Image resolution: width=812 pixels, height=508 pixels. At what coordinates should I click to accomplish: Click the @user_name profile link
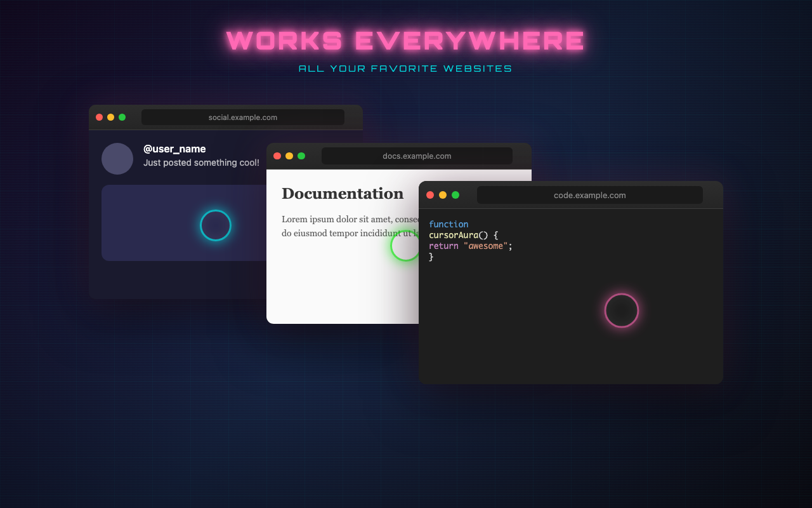(174, 149)
